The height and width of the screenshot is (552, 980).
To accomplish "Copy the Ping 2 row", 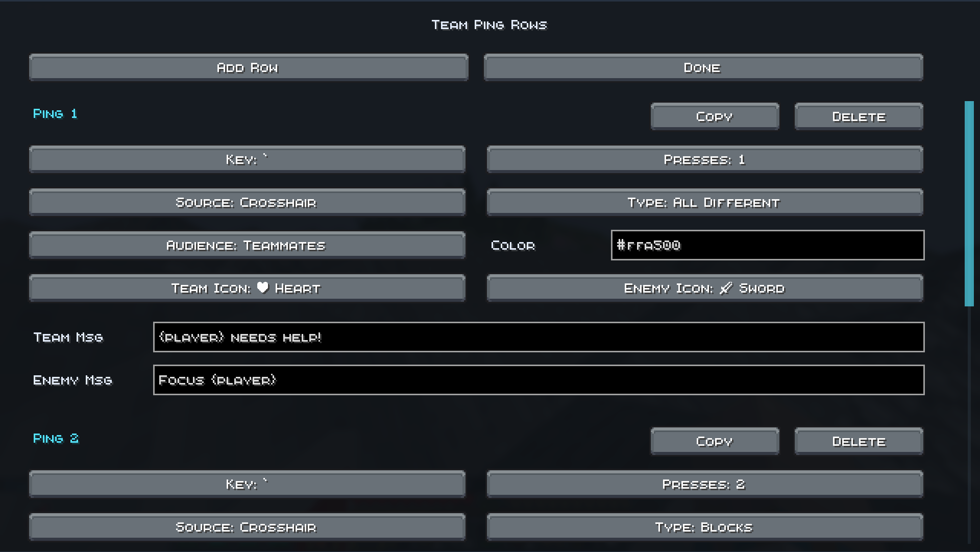I will (x=715, y=441).
